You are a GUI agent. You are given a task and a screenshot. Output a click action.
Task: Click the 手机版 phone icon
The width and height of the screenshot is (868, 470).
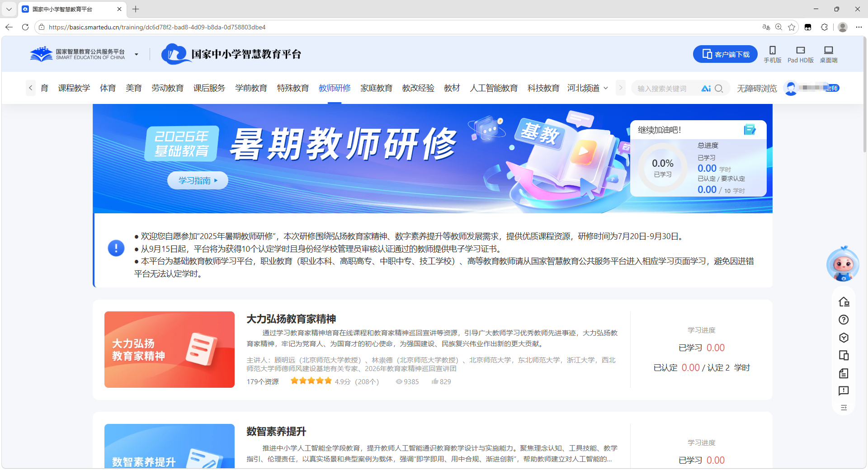(773, 50)
